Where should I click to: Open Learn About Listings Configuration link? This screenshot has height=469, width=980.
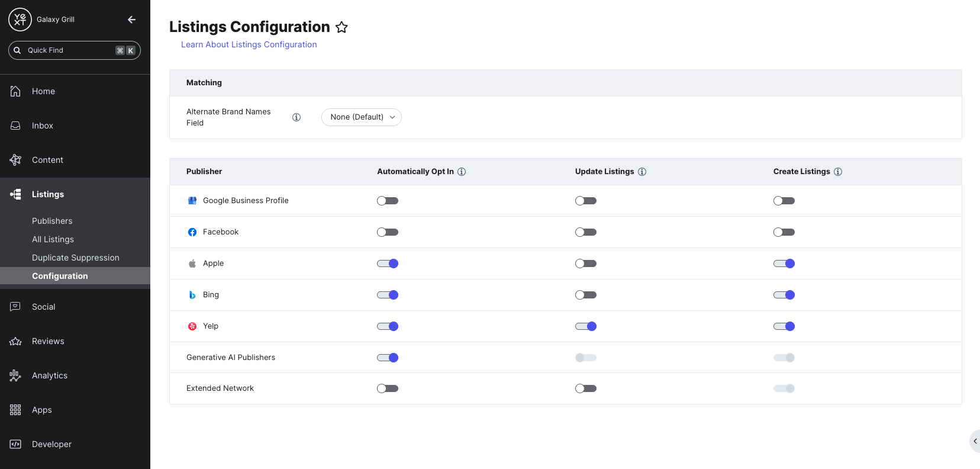pos(249,44)
